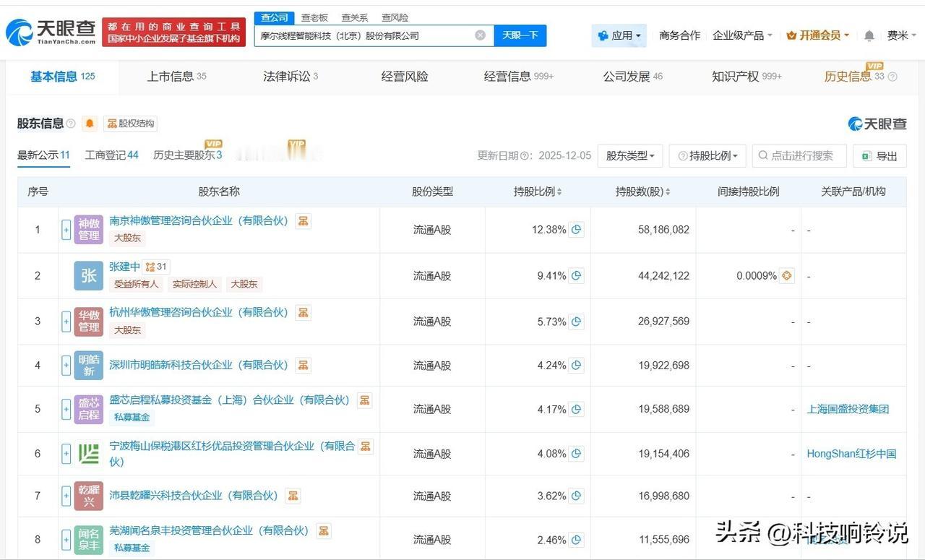This screenshot has height=560, width=925.
Task: Open the pie chart icon for 9.41%
Action: 577,275
